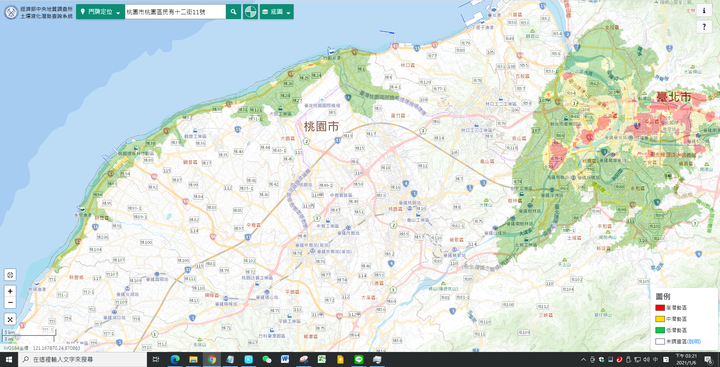Toggle fullscreen map view button
The width and height of the screenshot is (720, 367).
coord(11,319)
